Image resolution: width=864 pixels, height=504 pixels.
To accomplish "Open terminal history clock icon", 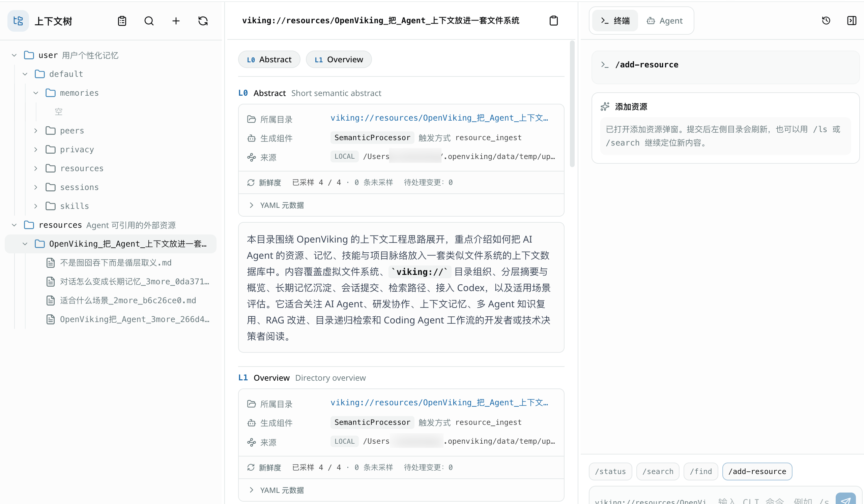I will point(826,21).
